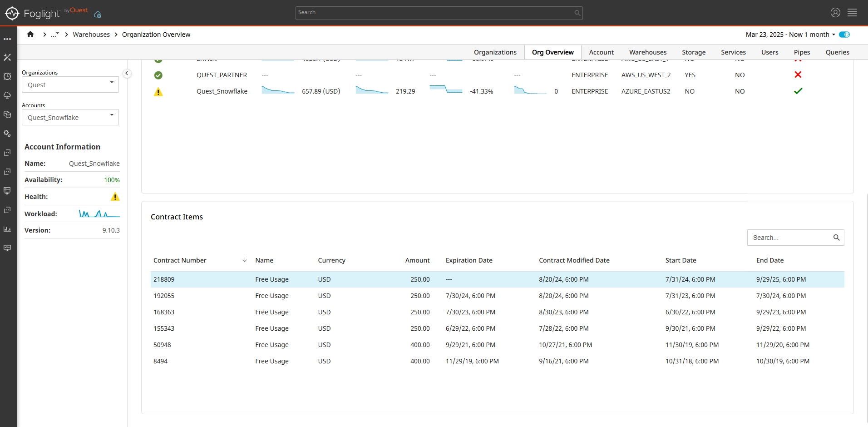Switch to the Organizations tab
The width and height of the screenshot is (868, 427).
tap(495, 52)
